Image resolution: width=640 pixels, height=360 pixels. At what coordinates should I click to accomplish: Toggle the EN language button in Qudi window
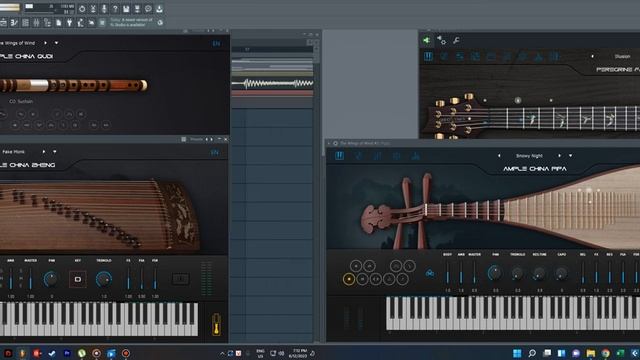click(x=216, y=43)
